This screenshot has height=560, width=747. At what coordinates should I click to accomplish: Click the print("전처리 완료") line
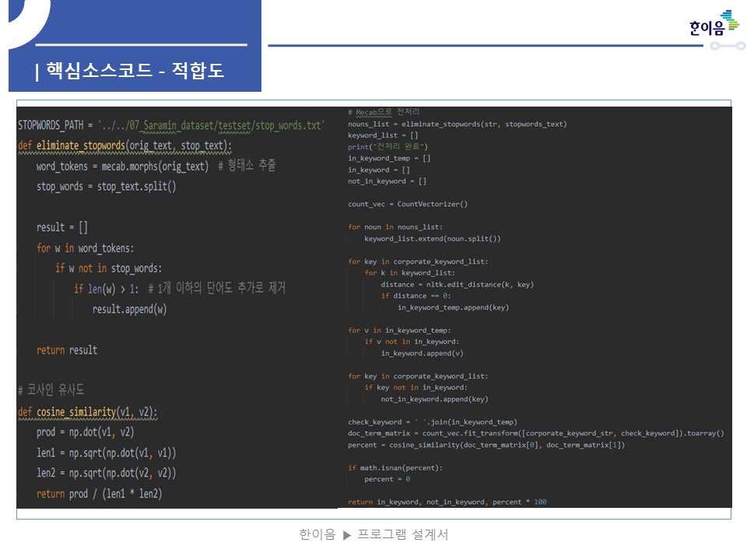coord(388,147)
